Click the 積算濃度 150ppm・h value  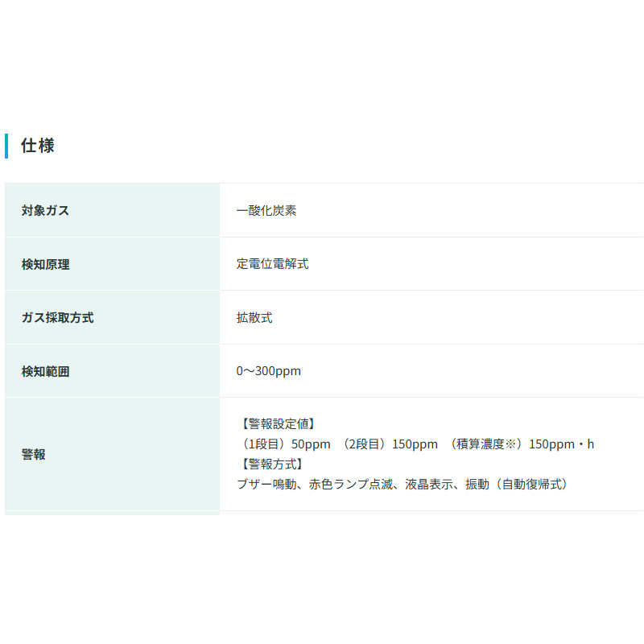tap(522, 444)
